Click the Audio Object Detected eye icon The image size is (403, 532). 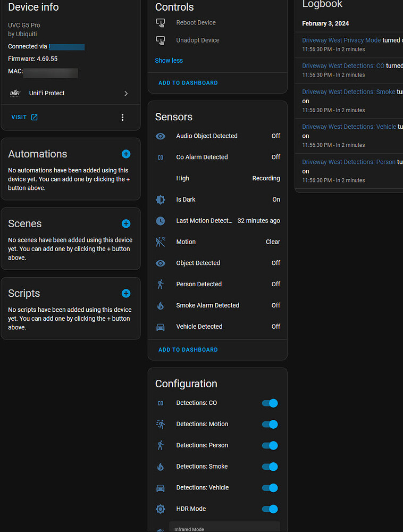(x=161, y=136)
